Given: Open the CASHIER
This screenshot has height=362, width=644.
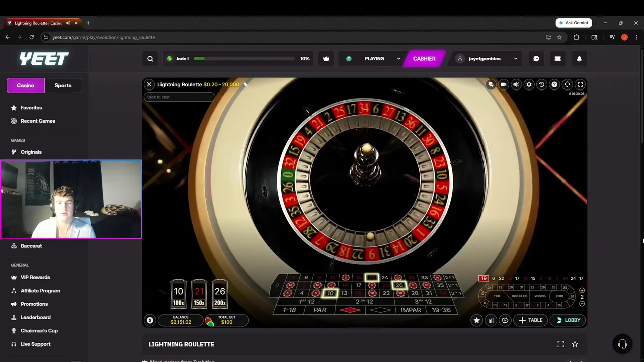Looking at the screenshot, I should click(x=424, y=59).
